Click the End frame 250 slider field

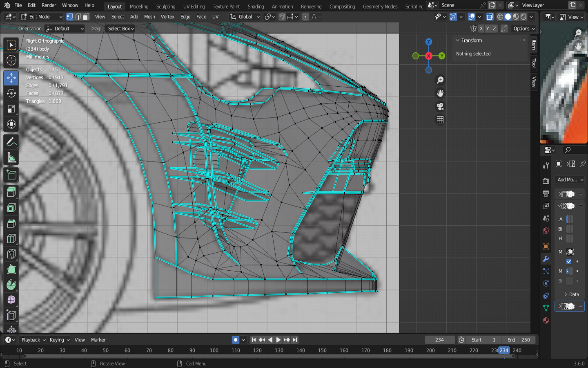519,340
